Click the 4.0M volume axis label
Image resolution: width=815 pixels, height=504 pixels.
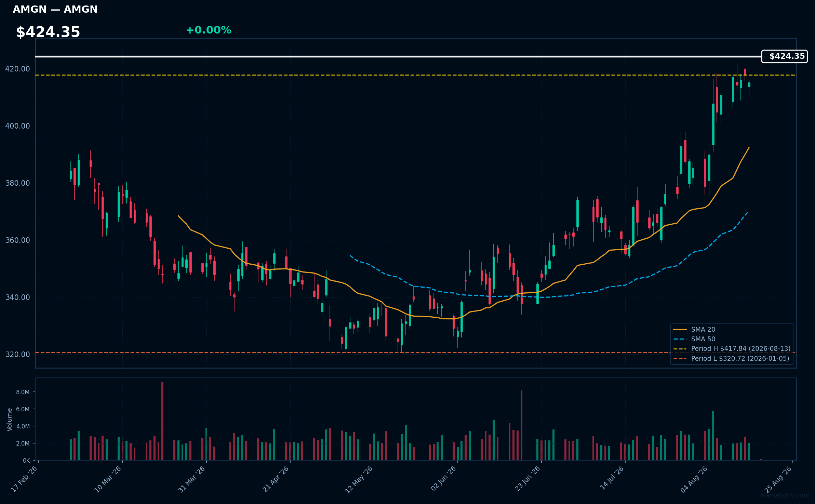click(23, 426)
